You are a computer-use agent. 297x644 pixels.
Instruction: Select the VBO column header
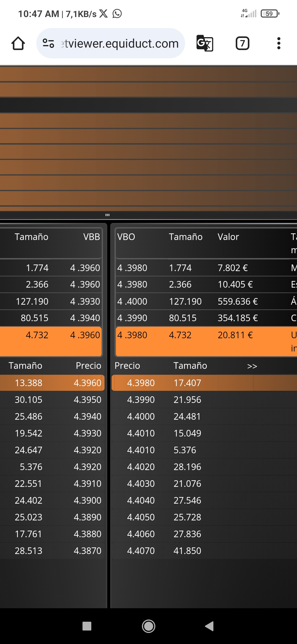(x=126, y=237)
